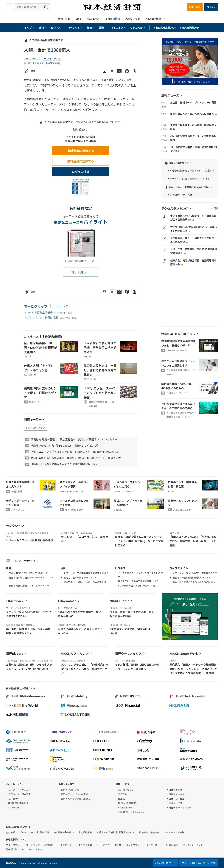Screen dimensions: 224x868
Task: Open the hamburger menu icon
Action: pos(10,7)
